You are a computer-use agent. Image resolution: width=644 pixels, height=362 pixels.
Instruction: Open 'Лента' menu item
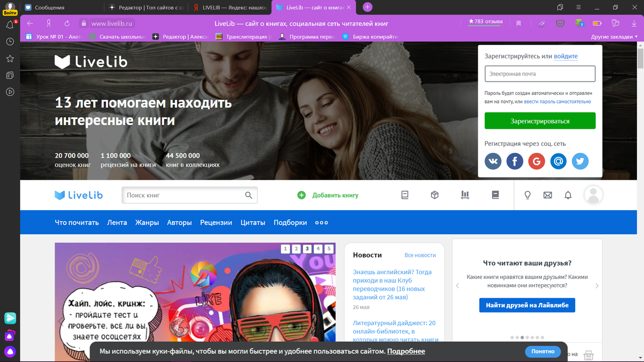point(117,223)
